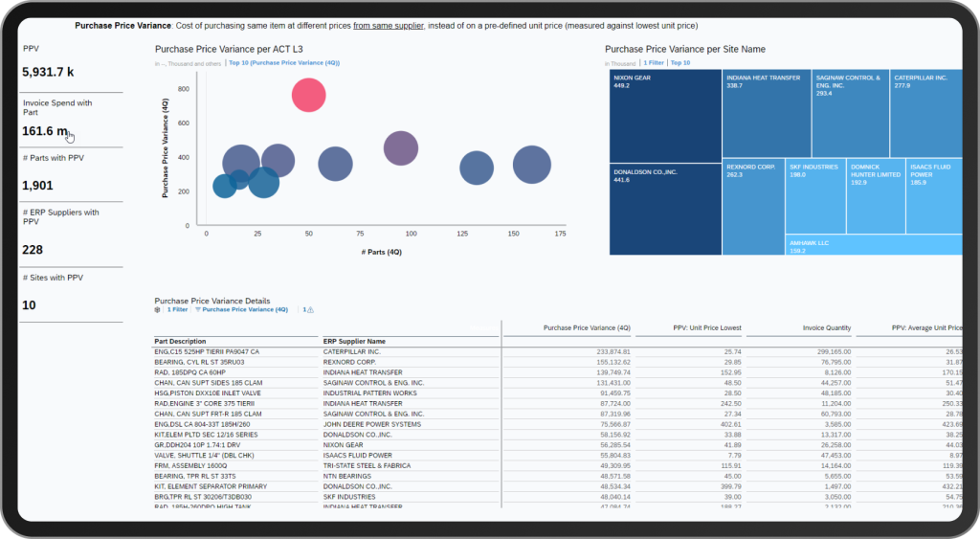The width and height of the screenshot is (980, 539).
Task: Select row RAD,ENGINE 3" CORE 375 TIERII
Action: [558, 404]
